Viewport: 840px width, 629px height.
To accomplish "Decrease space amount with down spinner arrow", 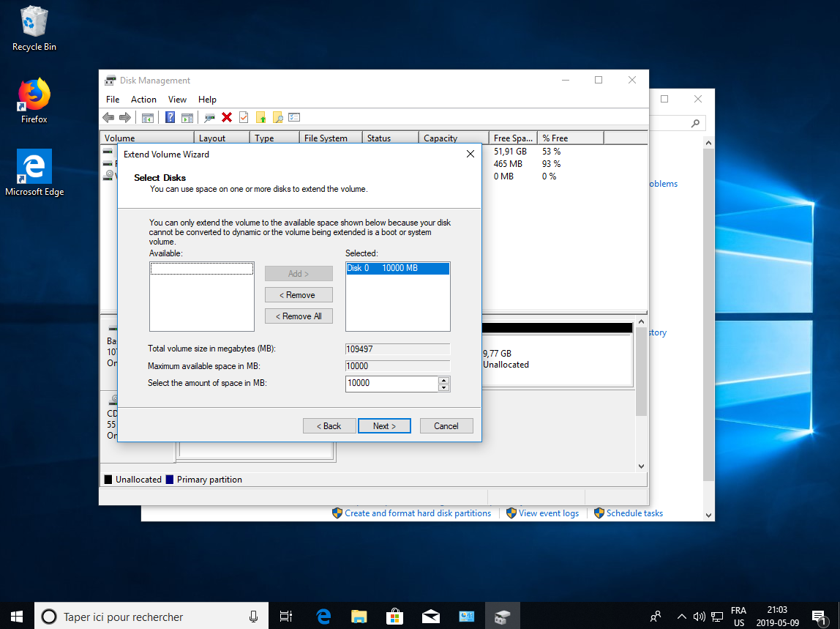I will (x=443, y=387).
